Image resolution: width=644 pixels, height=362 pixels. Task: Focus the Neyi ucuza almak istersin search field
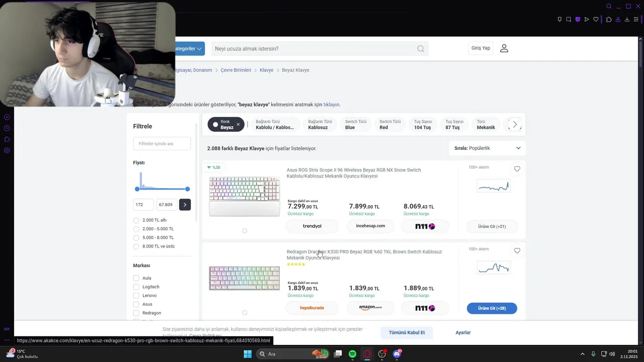(x=319, y=49)
